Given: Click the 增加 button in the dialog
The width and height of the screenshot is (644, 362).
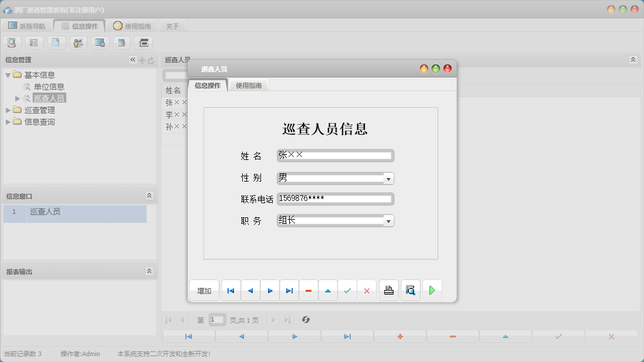Looking at the screenshot, I should coord(204,291).
